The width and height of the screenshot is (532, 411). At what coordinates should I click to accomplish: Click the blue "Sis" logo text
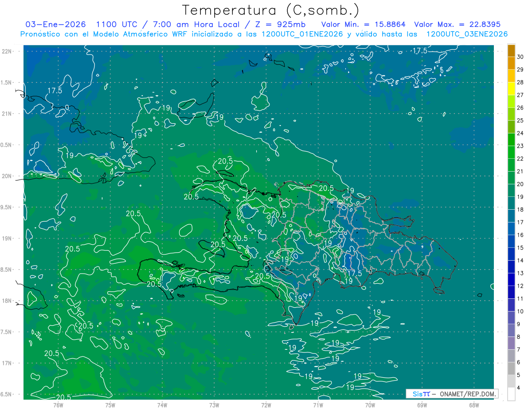pos(418,394)
